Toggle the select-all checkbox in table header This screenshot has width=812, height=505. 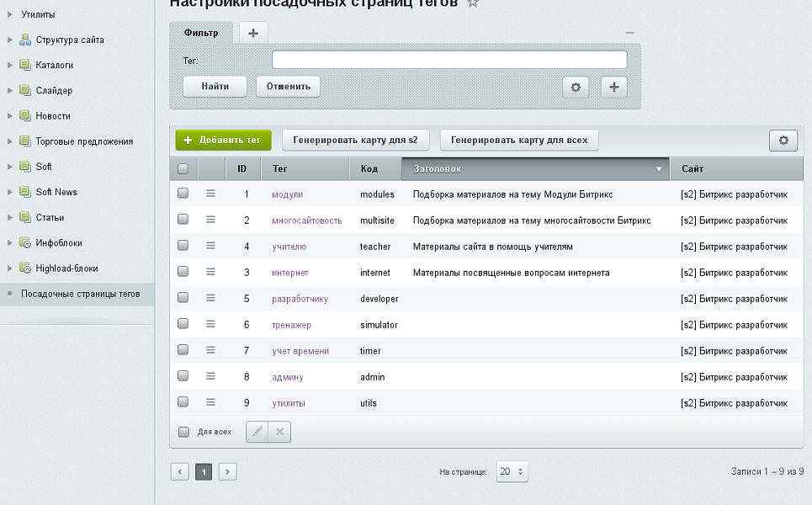click(x=183, y=168)
